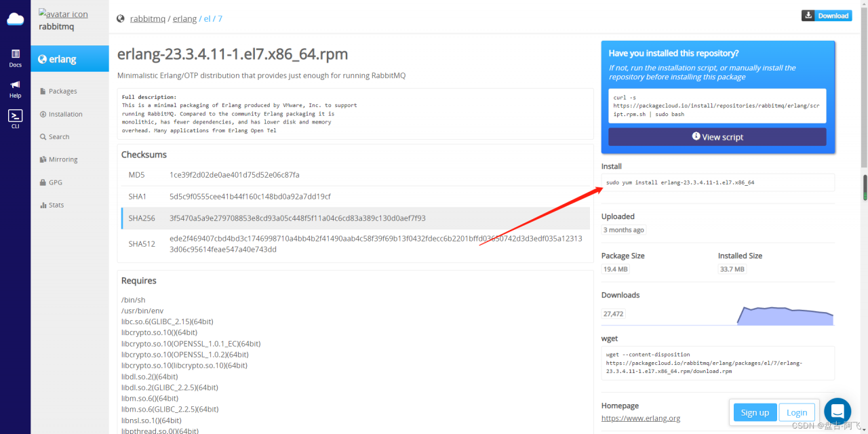Click the Download button
The width and height of the screenshot is (868, 434).
(x=827, y=16)
